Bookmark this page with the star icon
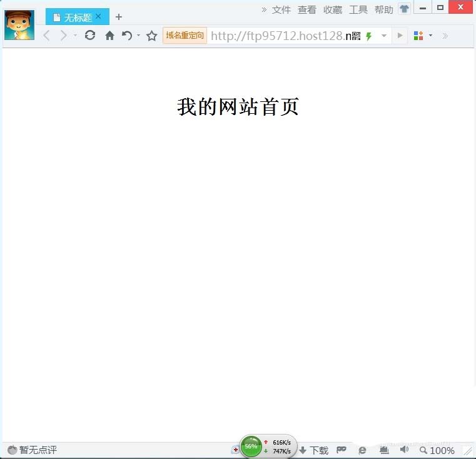Screen dimensions: 476x459 point(151,36)
